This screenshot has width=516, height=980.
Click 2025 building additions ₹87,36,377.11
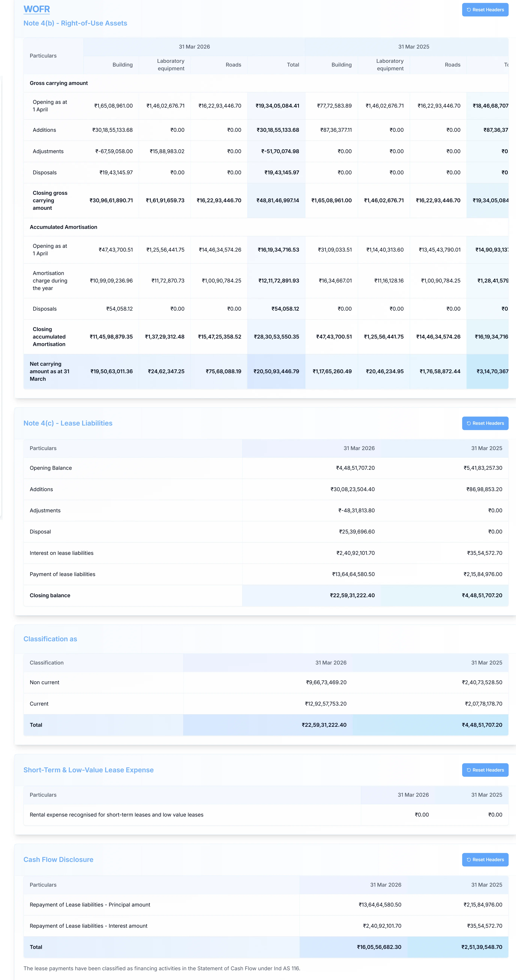pos(336,130)
